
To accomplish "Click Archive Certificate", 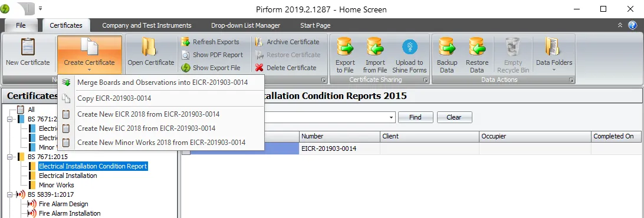I will [x=287, y=42].
